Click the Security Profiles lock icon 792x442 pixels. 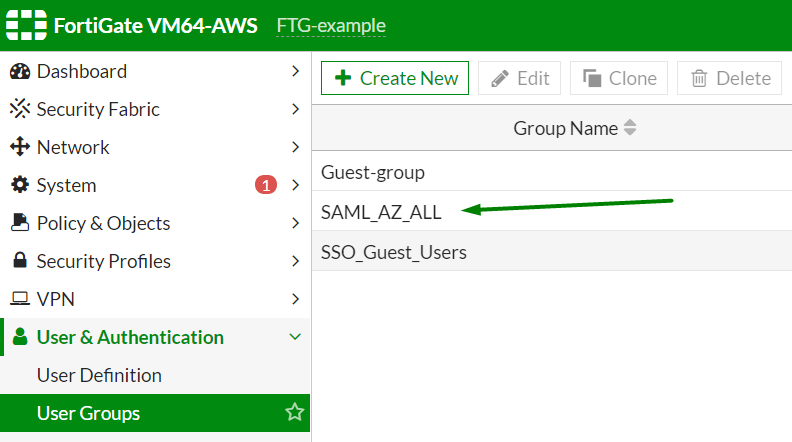[19, 262]
